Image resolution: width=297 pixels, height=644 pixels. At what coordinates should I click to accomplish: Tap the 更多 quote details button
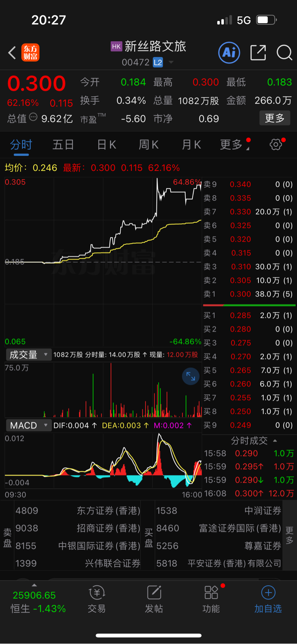275,118
